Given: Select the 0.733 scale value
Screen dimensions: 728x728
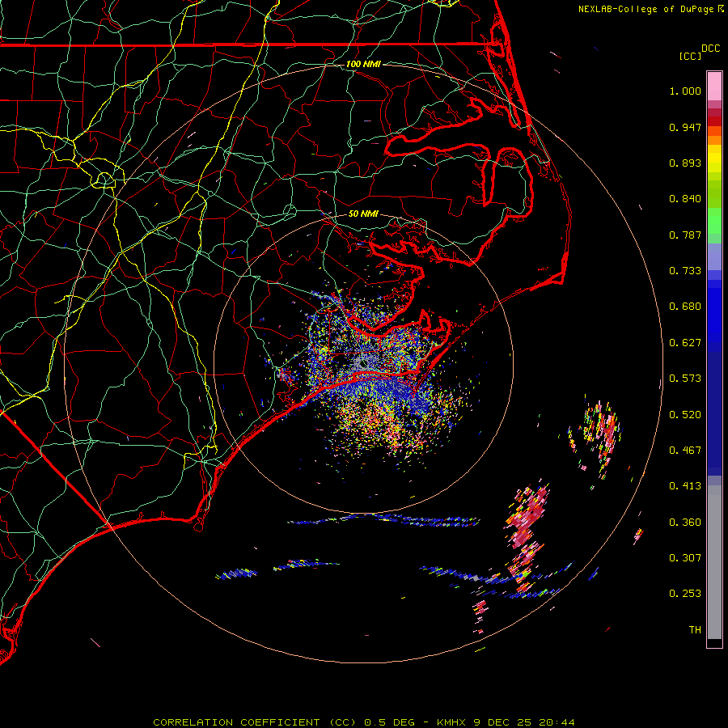Looking at the screenshot, I should [x=685, y=271].
